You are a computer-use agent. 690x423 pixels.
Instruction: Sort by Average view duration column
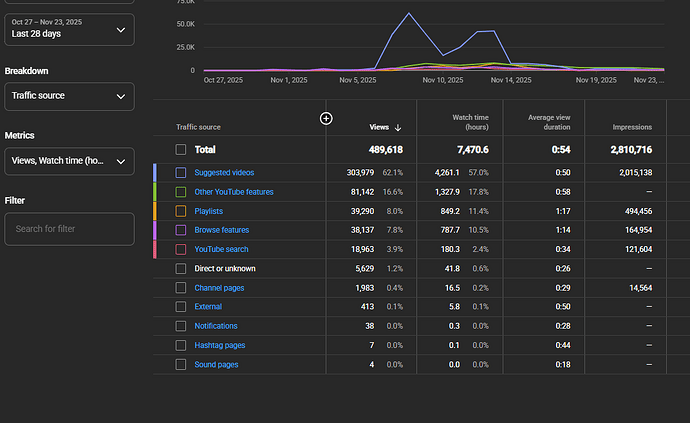coord(548,122)
